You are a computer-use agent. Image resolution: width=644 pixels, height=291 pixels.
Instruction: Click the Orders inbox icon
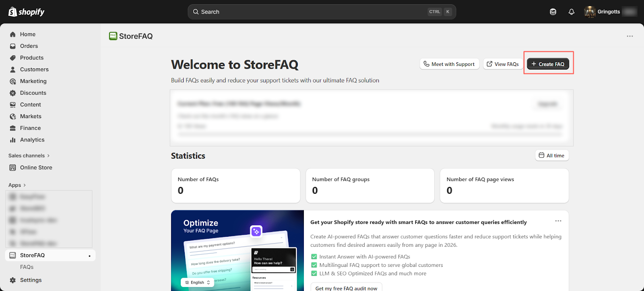(13, 46)
